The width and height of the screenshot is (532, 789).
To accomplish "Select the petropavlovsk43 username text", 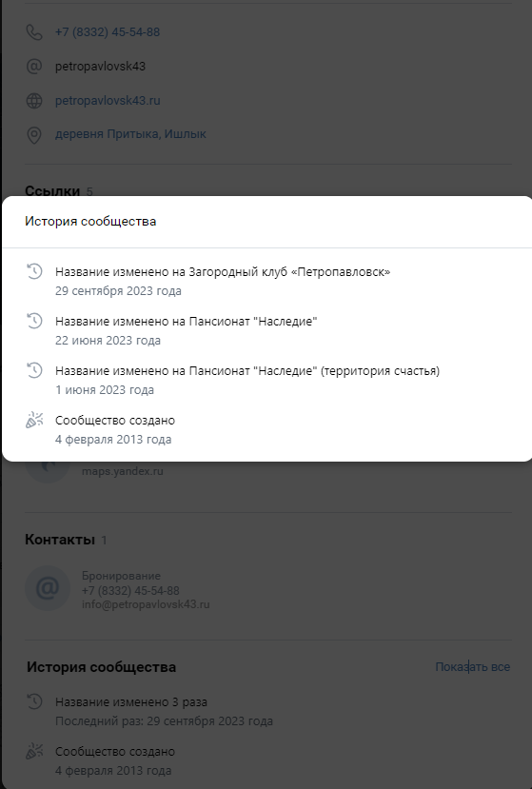I will (100, 67).
